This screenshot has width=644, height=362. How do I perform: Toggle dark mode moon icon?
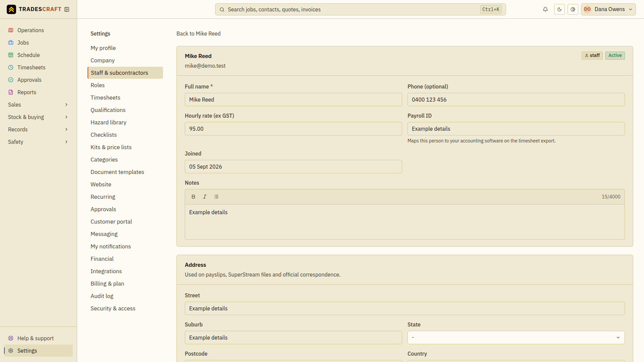click(x=559, y=9)
